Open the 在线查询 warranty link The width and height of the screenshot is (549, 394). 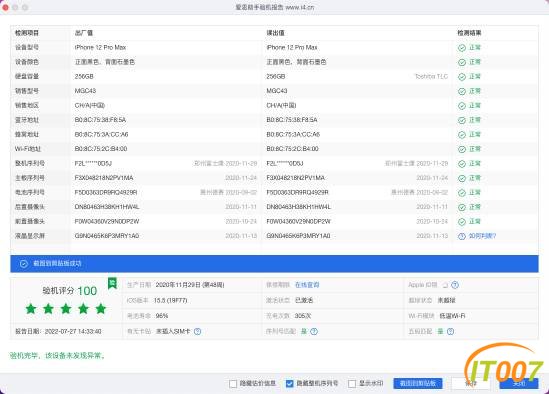coord(307,285)
